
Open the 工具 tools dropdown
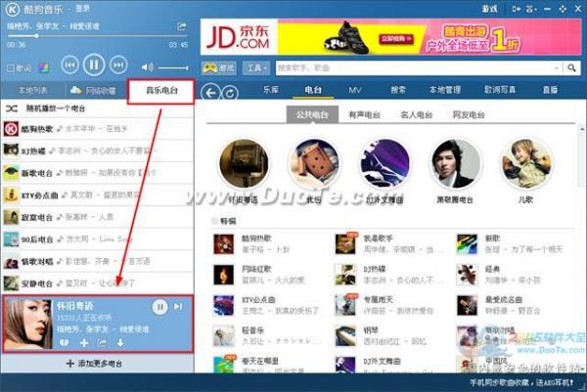257,68
